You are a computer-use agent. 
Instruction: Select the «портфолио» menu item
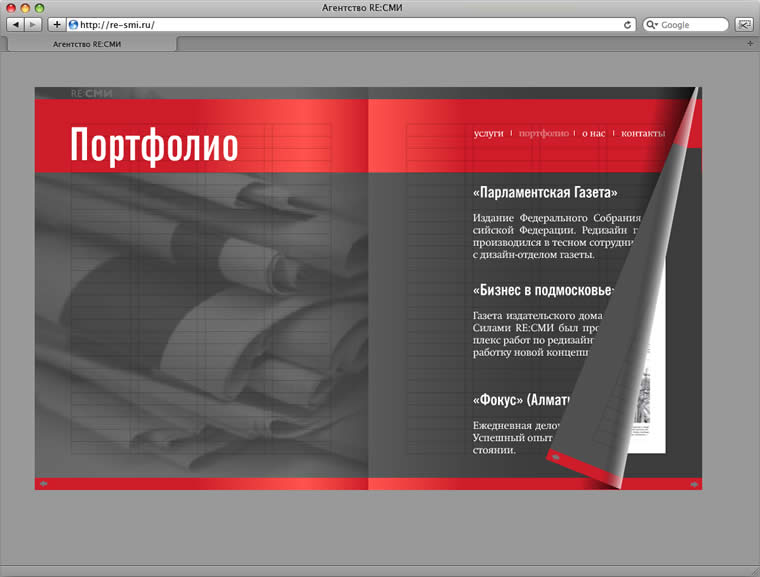[544, 133]
